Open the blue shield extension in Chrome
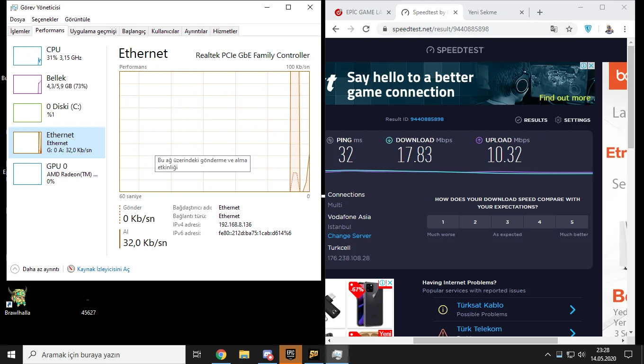The width and height of the screenshot is (644, 364). [x=588, y=29]
